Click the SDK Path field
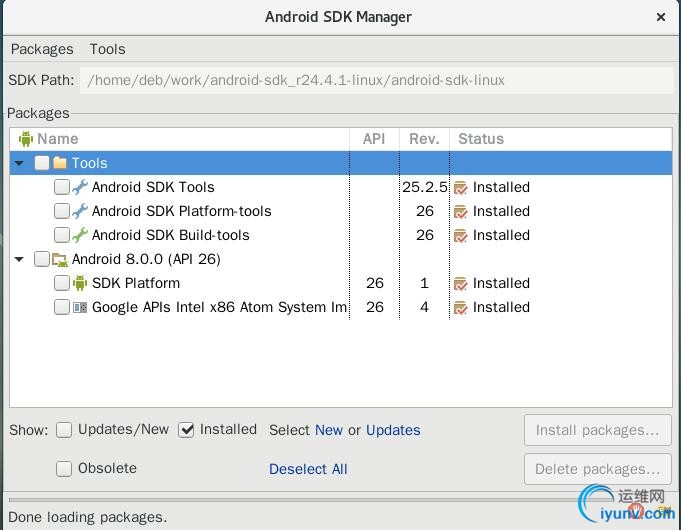The width and height of the screenshot is (681, 530). tap(376, 80)
